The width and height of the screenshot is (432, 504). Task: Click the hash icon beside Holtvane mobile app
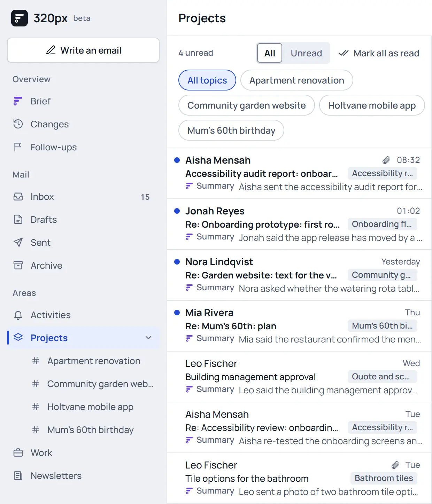click(x=36, y=407)
